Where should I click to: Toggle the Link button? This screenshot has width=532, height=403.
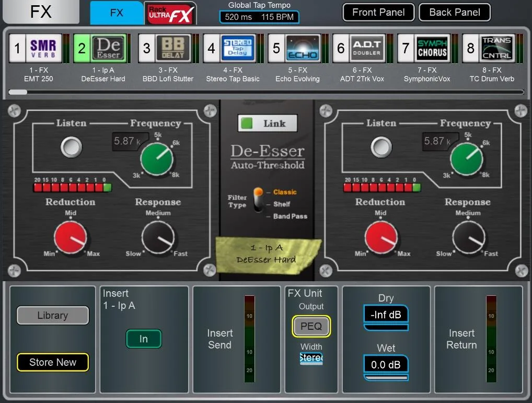tap(268, 123)
